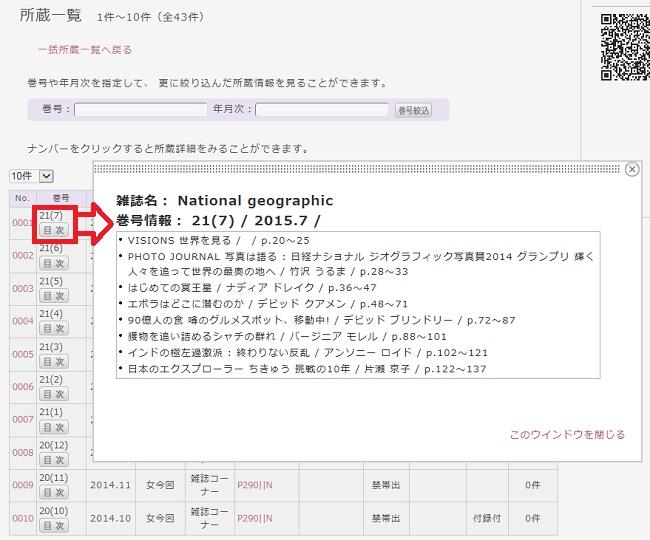The height and width of the screenshot is (540, 650).
Task: Open holding detail No. 0001
Action: pos(22,223)
